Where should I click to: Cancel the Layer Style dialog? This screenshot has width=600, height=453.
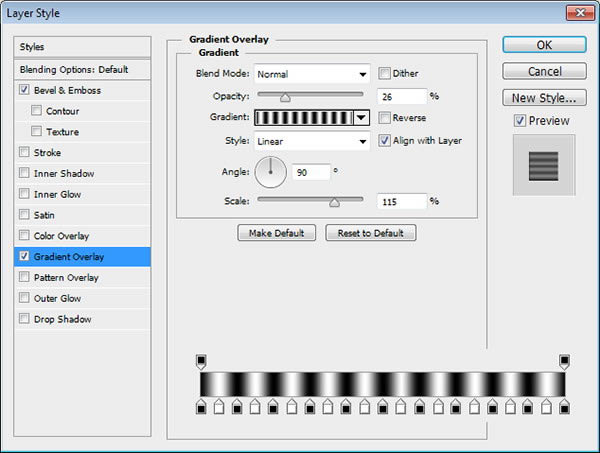pyautogui.click(x=544, y=71)
